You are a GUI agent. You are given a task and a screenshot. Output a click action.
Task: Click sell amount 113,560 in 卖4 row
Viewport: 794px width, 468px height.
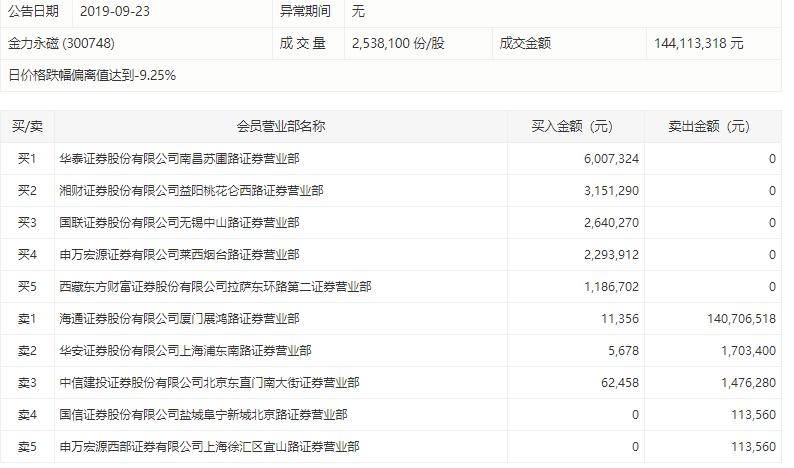click(753, 415)
